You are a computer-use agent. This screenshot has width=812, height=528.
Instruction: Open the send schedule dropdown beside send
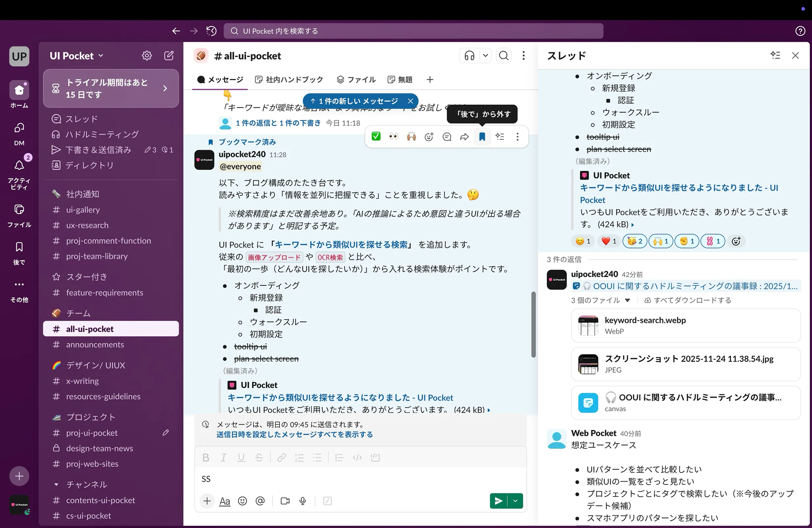click(516, 501)
